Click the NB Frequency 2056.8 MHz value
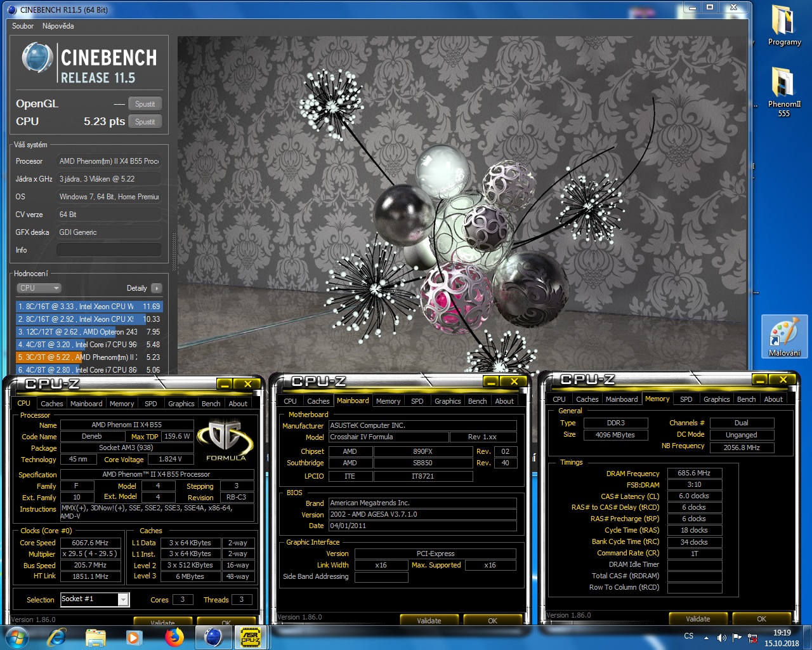Screen dimensions: 812x650 tap(742, 448)
